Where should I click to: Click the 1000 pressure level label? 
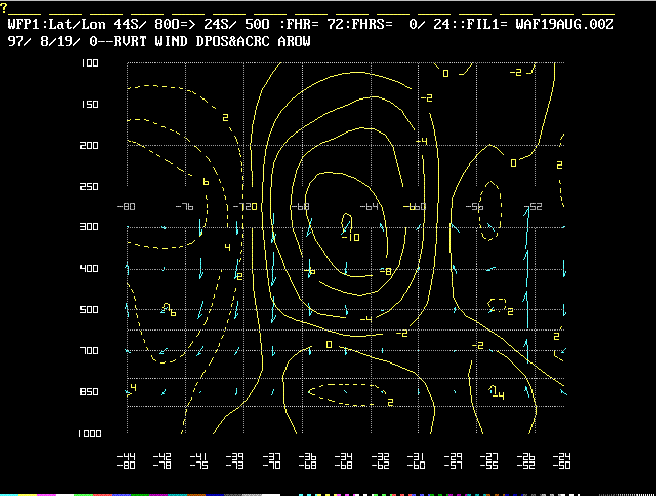click(x=90, y=434)
